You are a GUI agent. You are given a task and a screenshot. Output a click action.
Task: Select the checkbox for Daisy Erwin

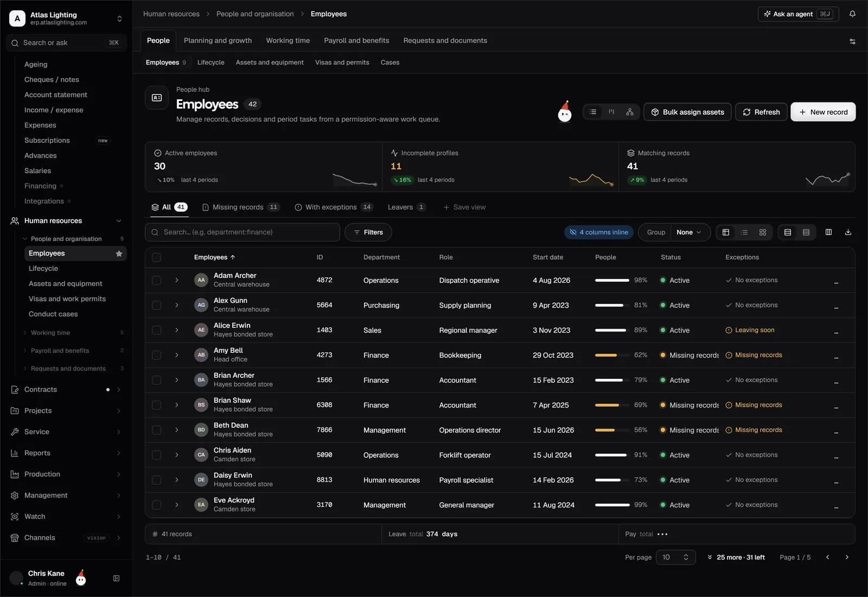click(157, 480)
